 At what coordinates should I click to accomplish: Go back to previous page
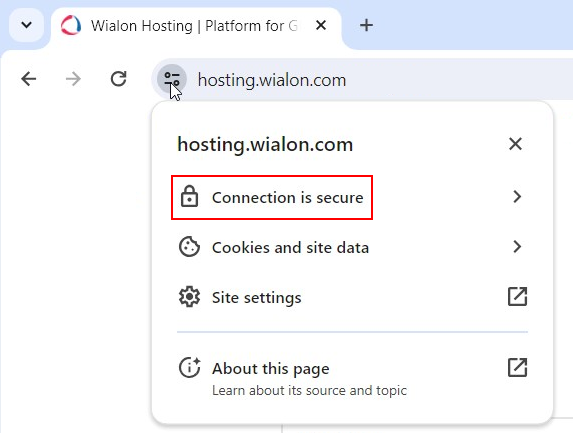[29, 79]
